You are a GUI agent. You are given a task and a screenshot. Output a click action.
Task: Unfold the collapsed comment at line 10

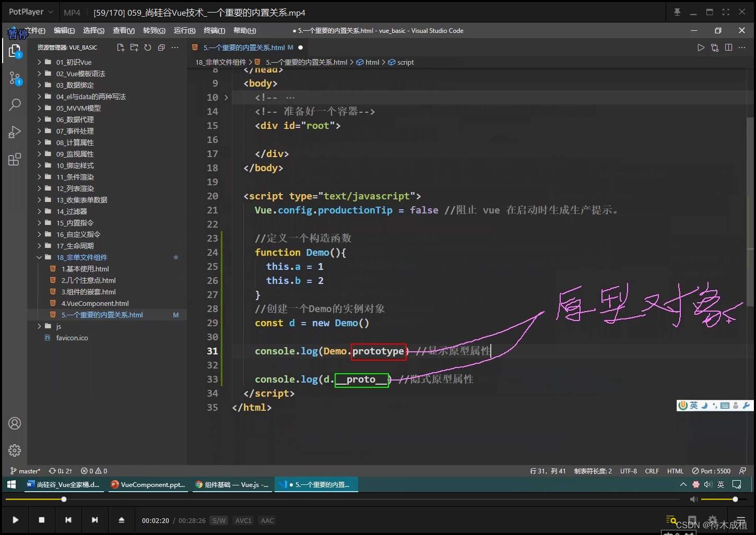226,98
